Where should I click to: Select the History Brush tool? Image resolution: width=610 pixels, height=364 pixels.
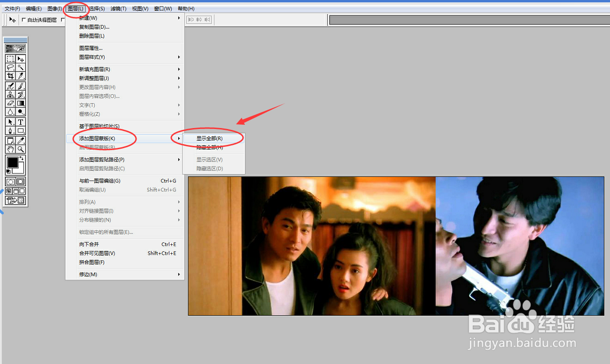click(x=21, y=95)
